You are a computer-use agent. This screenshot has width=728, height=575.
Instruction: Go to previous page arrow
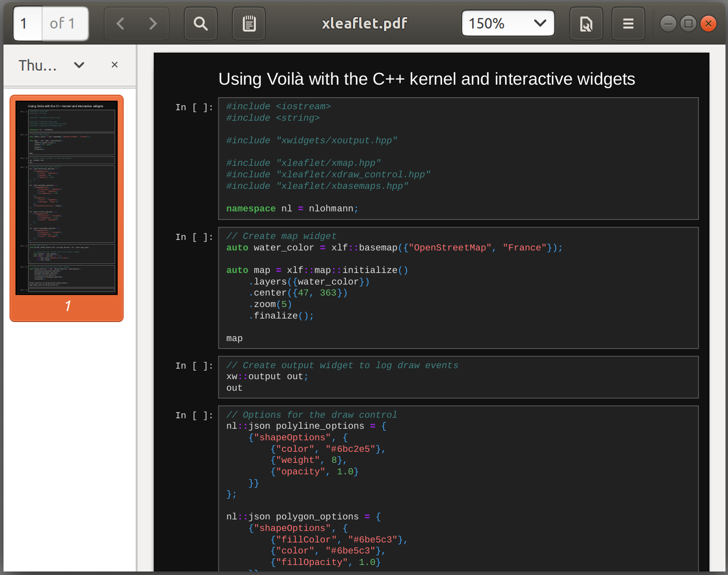pos(120,24)
